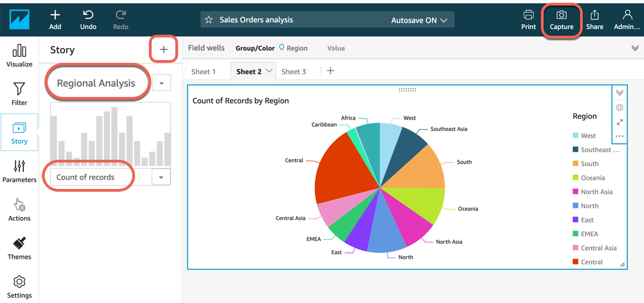Viewport: 644px width, 303px height.
Task: Click the Undo button
Action: [88, 20]
